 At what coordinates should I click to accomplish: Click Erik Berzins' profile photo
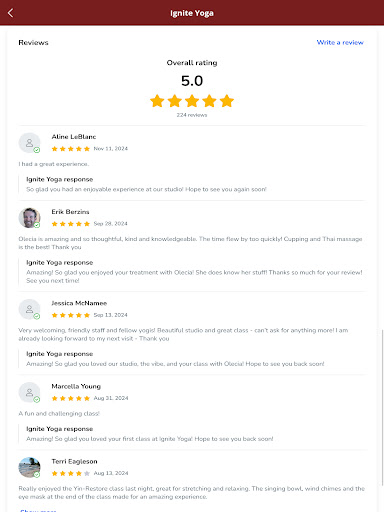click(29, 218)
